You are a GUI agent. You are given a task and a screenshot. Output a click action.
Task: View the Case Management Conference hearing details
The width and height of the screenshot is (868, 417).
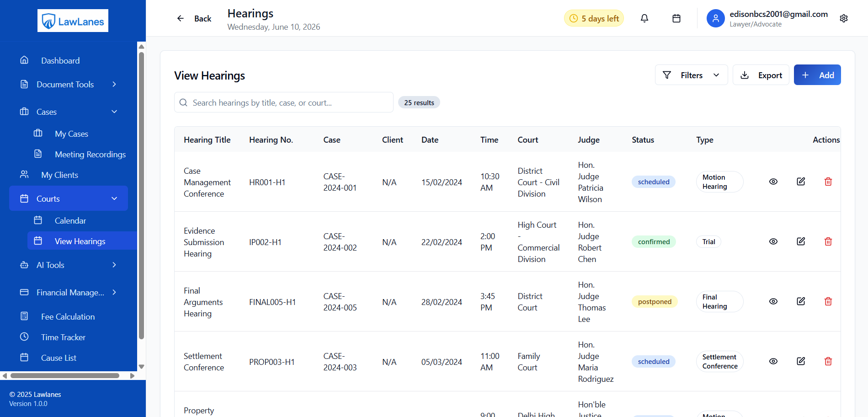pyautogui.click(x=773, y=182)
